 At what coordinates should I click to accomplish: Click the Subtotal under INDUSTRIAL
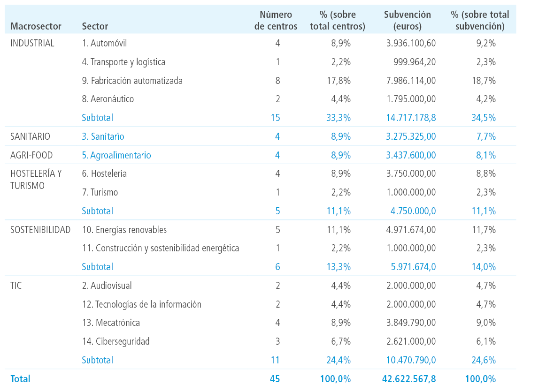(x=97, y=118)
